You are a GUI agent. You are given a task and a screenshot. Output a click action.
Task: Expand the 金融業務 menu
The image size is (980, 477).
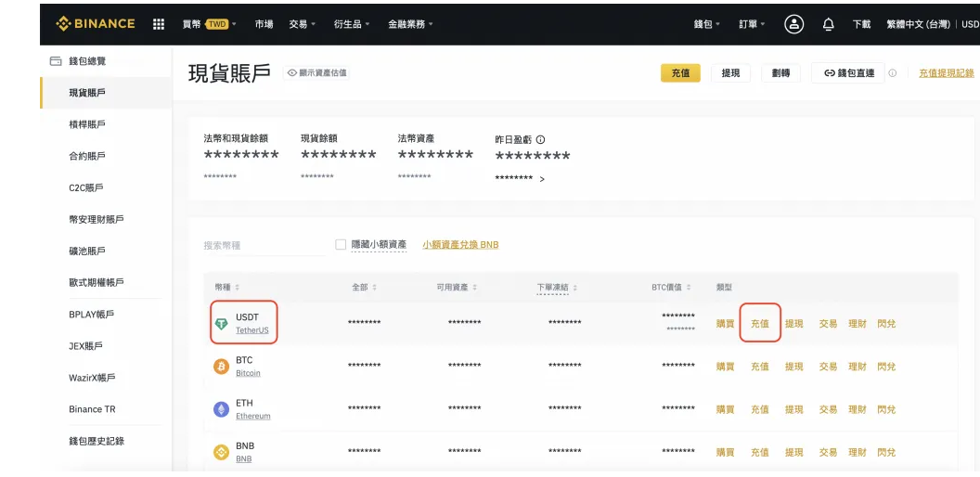(x=410, y=24)
